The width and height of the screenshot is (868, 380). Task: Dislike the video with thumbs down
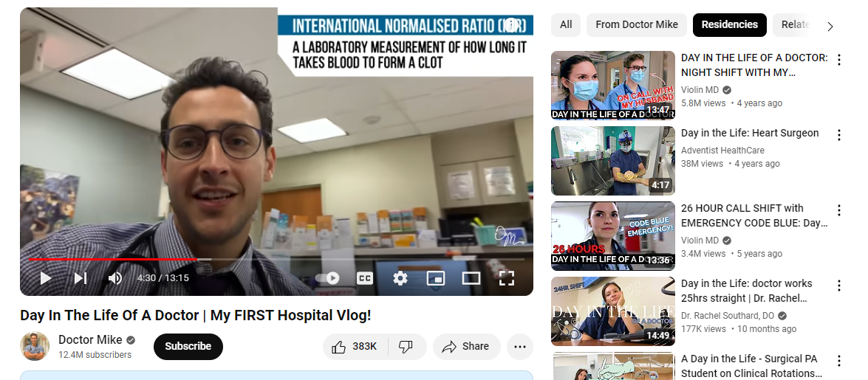[x=406, y=347]
